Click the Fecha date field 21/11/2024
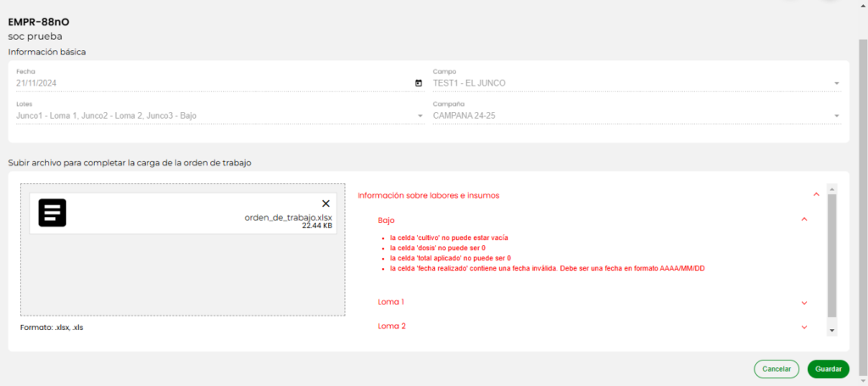 click(x=212, y=83)
